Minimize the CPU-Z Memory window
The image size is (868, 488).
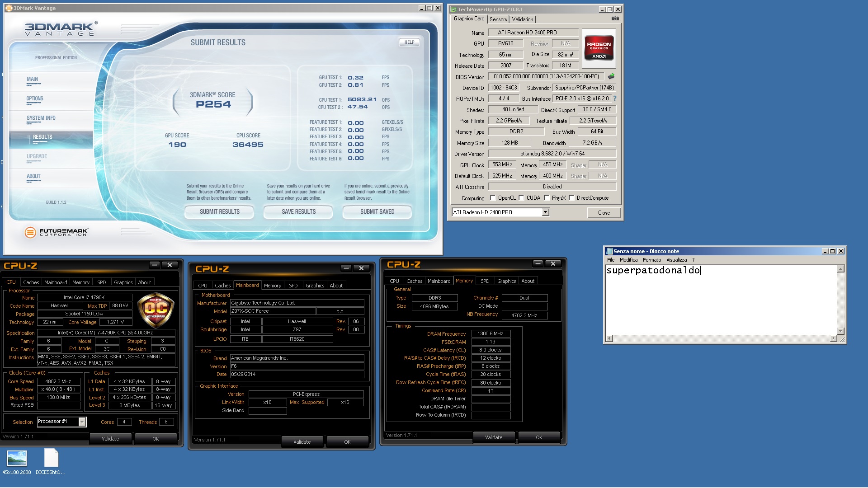pyautogui.click(x=538, y=263)
